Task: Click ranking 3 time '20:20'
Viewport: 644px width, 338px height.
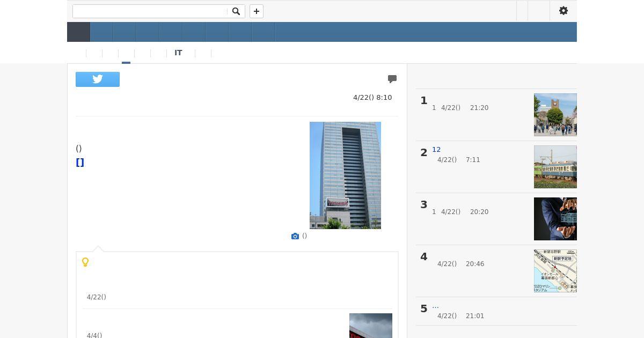Action: click(479, 212)
